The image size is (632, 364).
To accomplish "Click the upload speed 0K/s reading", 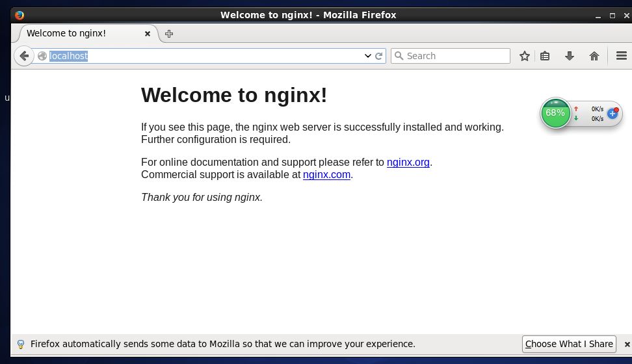I will [597, 109].
